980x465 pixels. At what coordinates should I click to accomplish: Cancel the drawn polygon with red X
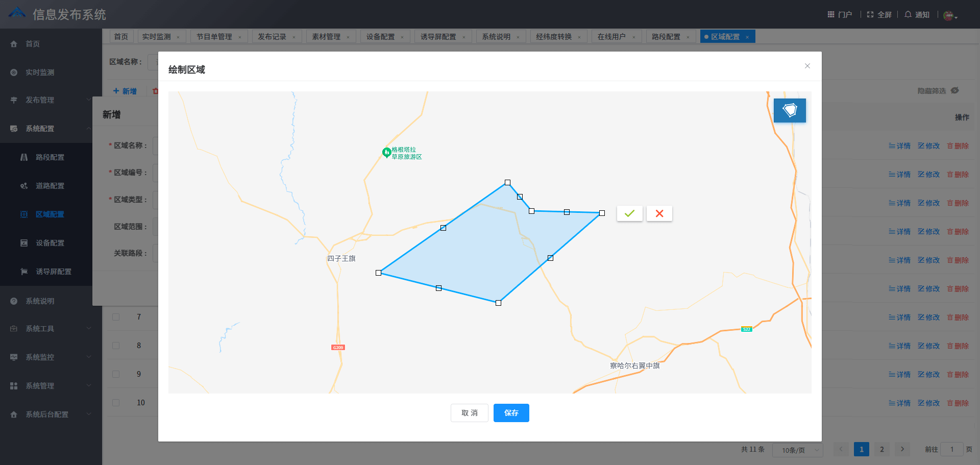tap(659, 213)
